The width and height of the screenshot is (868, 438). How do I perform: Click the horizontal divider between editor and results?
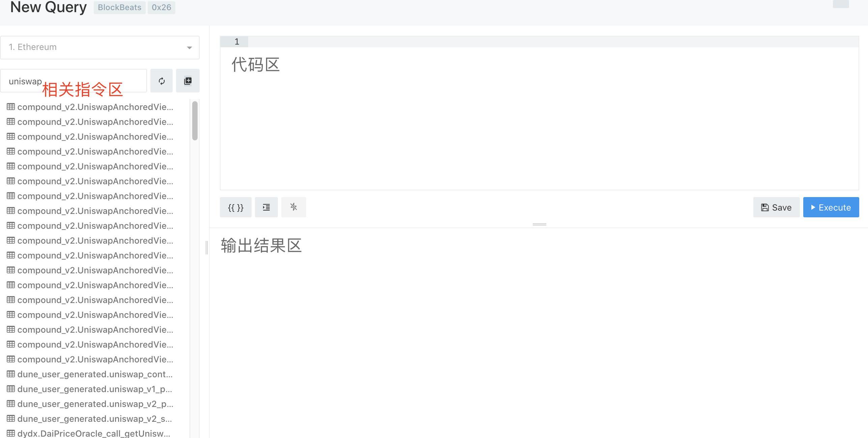pos(539,224)
